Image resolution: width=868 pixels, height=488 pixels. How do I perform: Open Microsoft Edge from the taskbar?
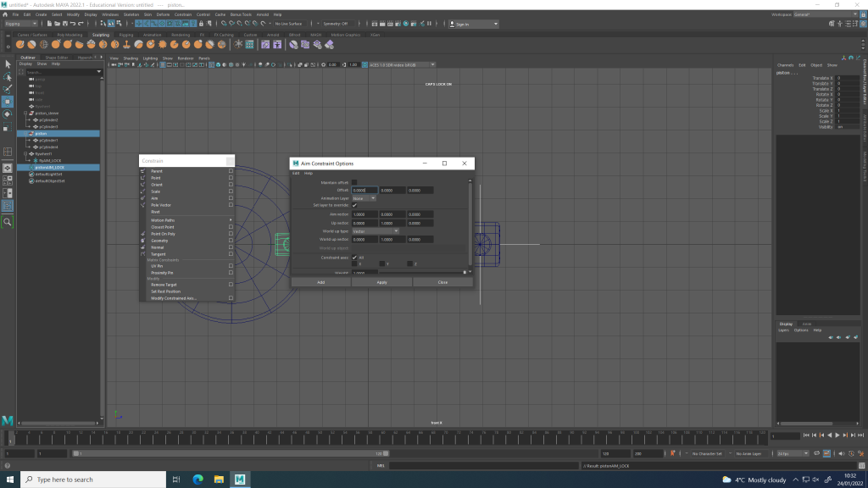(198, 480)
